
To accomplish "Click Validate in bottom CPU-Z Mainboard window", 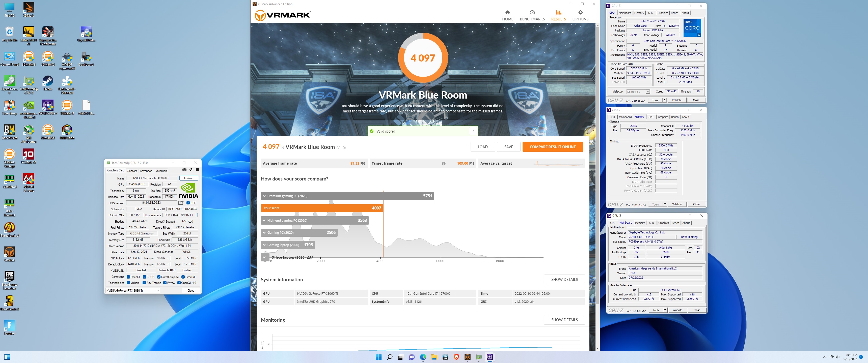I will (677, 310).
